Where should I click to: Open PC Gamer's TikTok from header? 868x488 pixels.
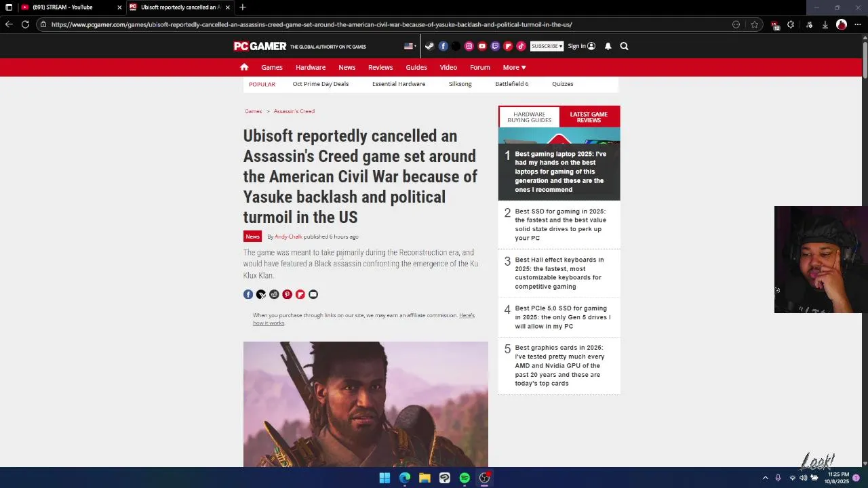coord(521,46)
